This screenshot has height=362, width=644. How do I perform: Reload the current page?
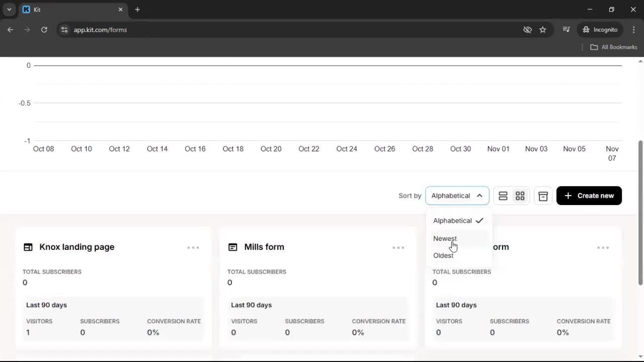tap(44, 30)
